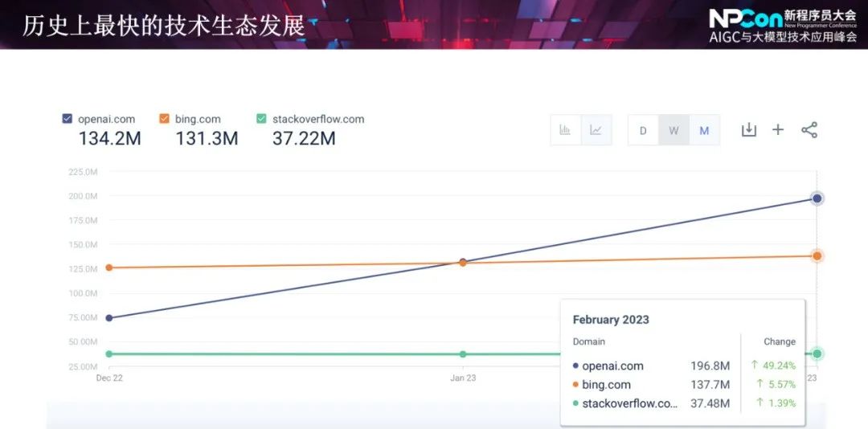Select daily granularity D
The width and height of the screenshot is (868, 429).
pos(643,130)
